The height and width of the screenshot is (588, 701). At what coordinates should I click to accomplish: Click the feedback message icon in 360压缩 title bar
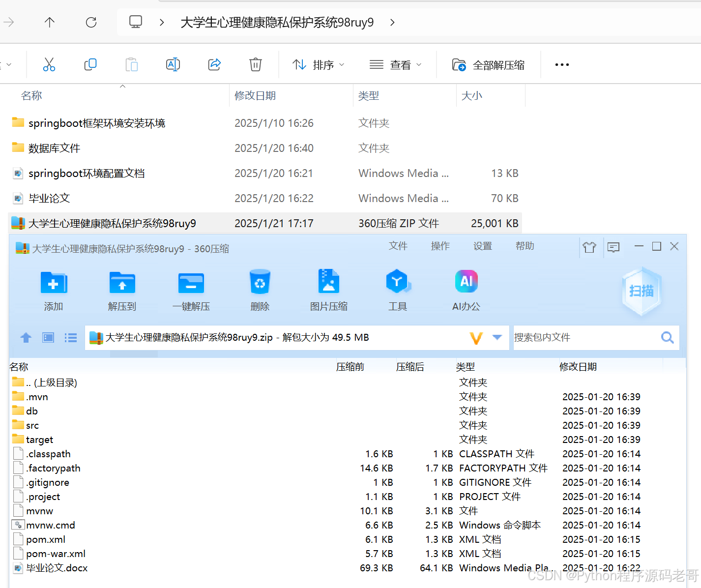point(613,247)
